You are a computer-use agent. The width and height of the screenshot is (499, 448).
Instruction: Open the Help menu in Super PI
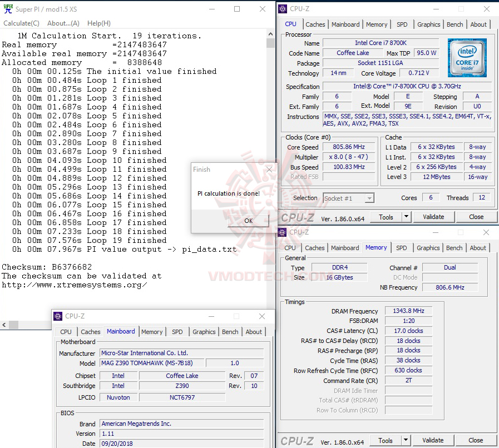pyautogui.click(x=98, y=23)
